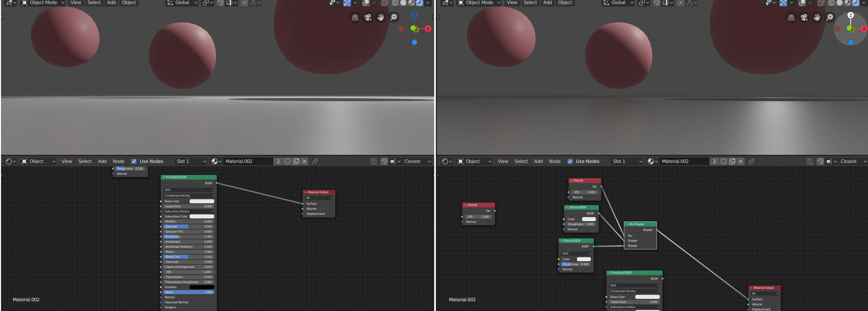Click IOR 1.500 field on Fresnel node
Screen dimensions: 868x311
click(478, 217)
